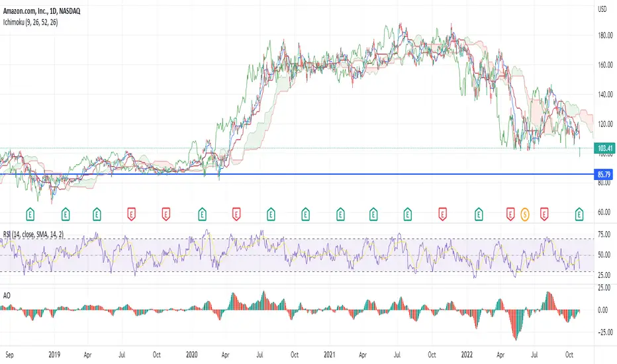Click the red earnings marker for October 2021

[x=443, y=214]
